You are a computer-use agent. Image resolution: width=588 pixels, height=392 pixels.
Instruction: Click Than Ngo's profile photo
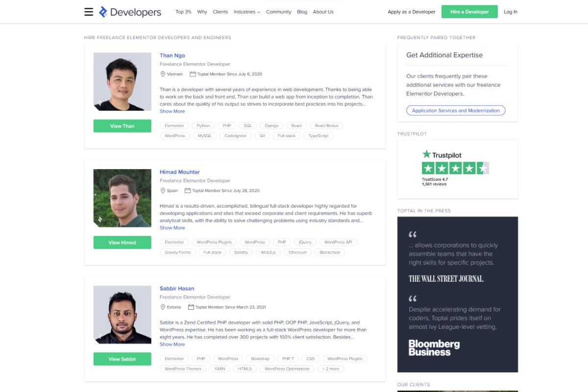(x=122, y=82)
